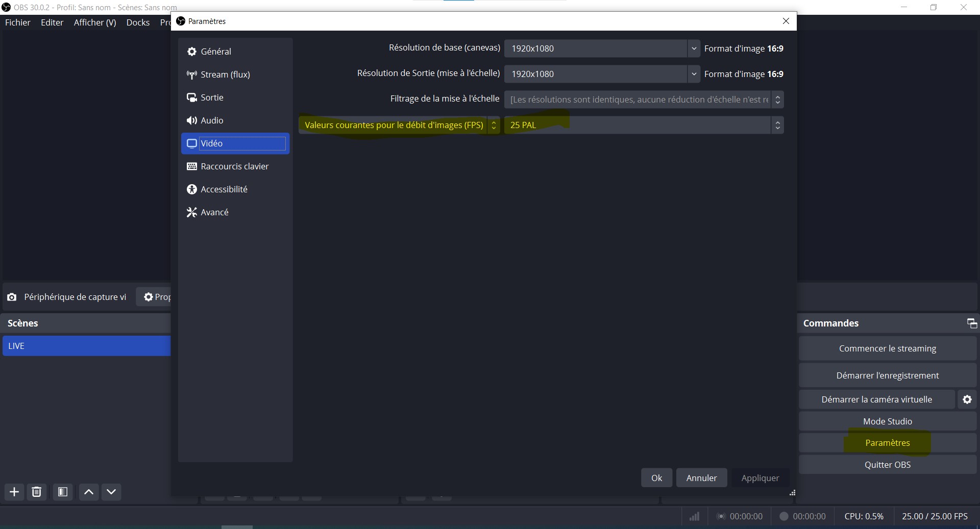The image size is (980, 529).
Task: Open Raccourcis clavier settings
Action: pyautogui.click(x=235, y=166)
